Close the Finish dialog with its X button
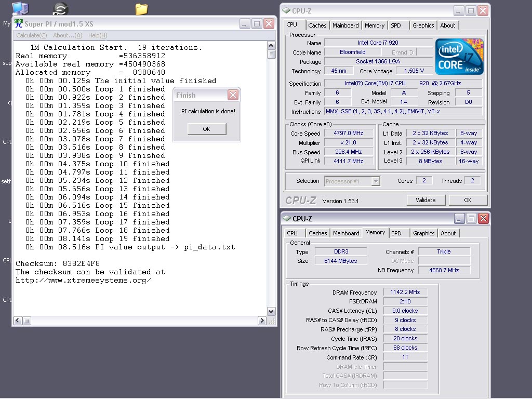The image size is (532, 399). (233, 95)
